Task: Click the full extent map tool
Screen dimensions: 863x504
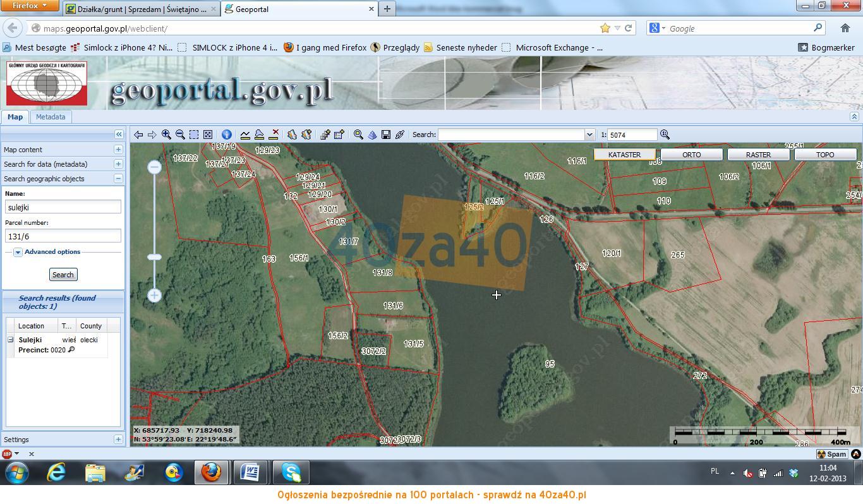Action: point(208,135)
